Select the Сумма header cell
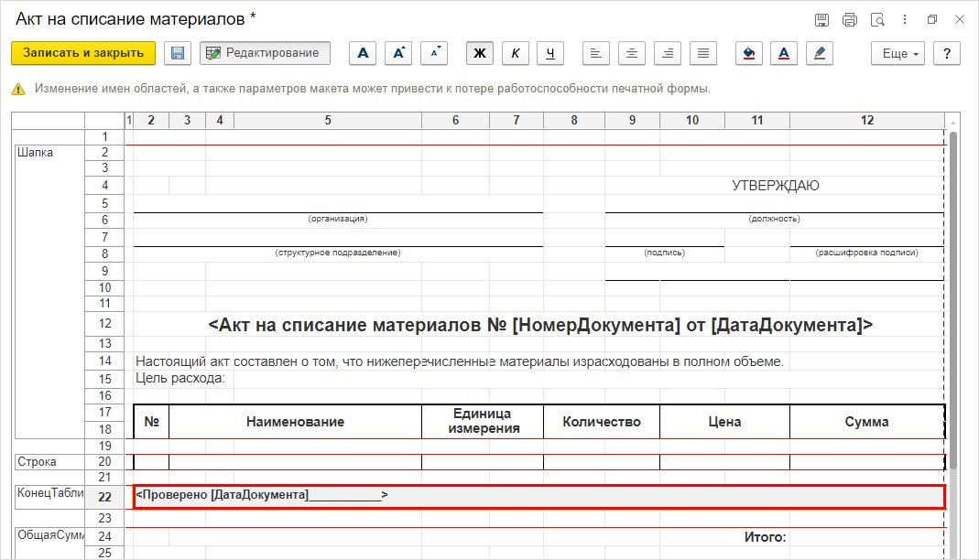The width and height of the screenshot is (979, 560). pos(866,422)
